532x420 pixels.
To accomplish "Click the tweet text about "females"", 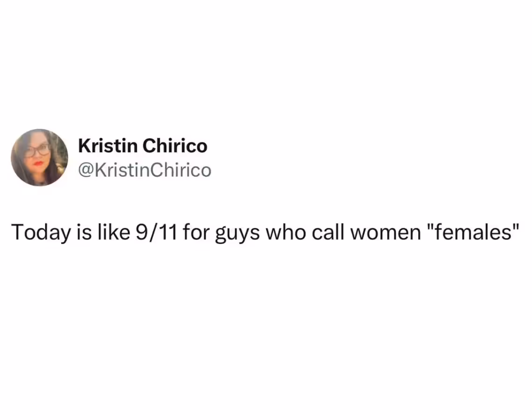I will click(266, 232).
